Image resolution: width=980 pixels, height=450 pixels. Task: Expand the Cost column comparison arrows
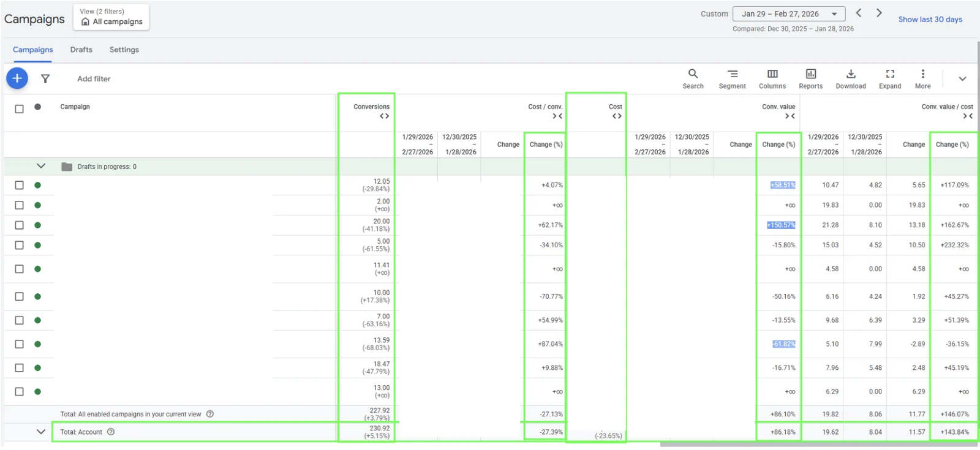(617, 116)
